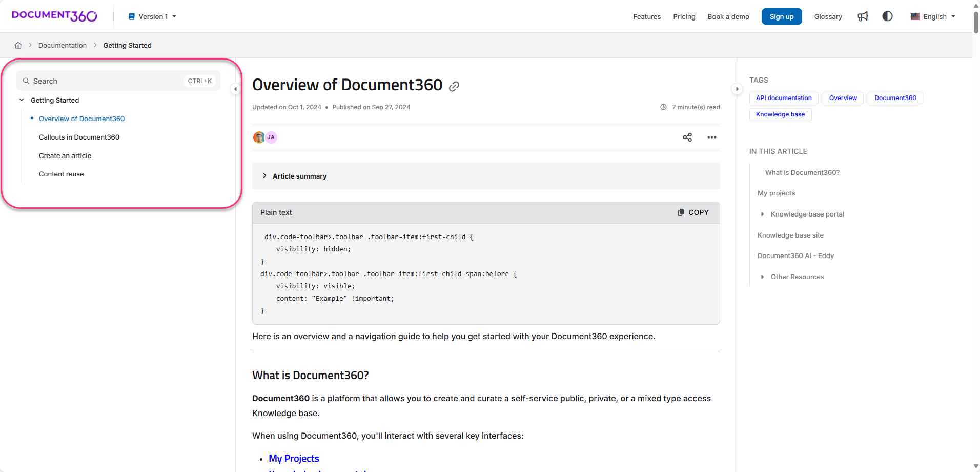Viewport: 980px width, 472px height.
Task: Click the scrollbar down arrow
Action: click(976, 466)
